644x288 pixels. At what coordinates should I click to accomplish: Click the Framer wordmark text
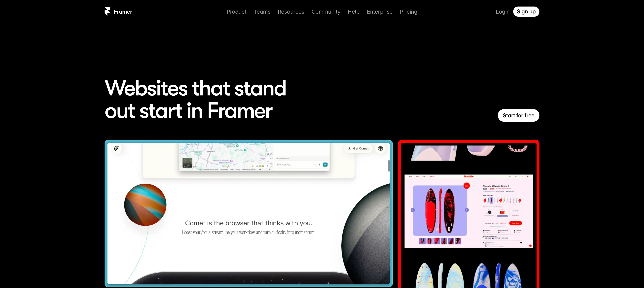pyautogui.click(x=123, y=12)
